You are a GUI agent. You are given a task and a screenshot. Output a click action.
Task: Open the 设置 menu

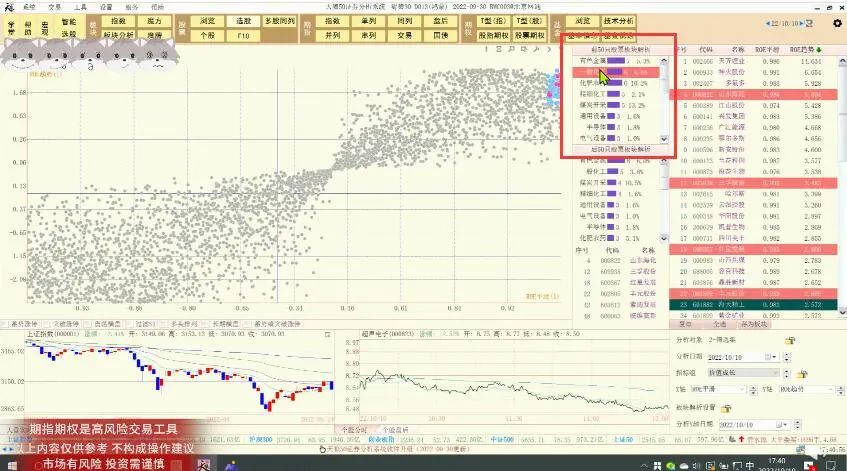tap(106, 7)
